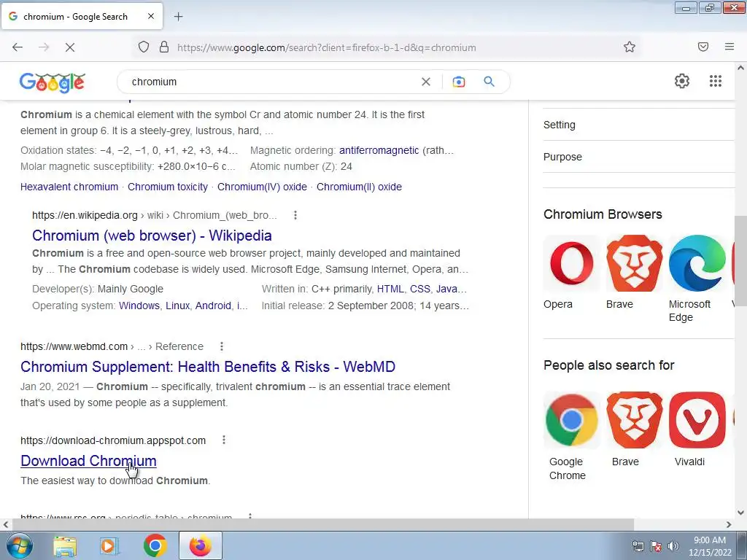Open tracking protection shield icon

(x=144, y=47)
